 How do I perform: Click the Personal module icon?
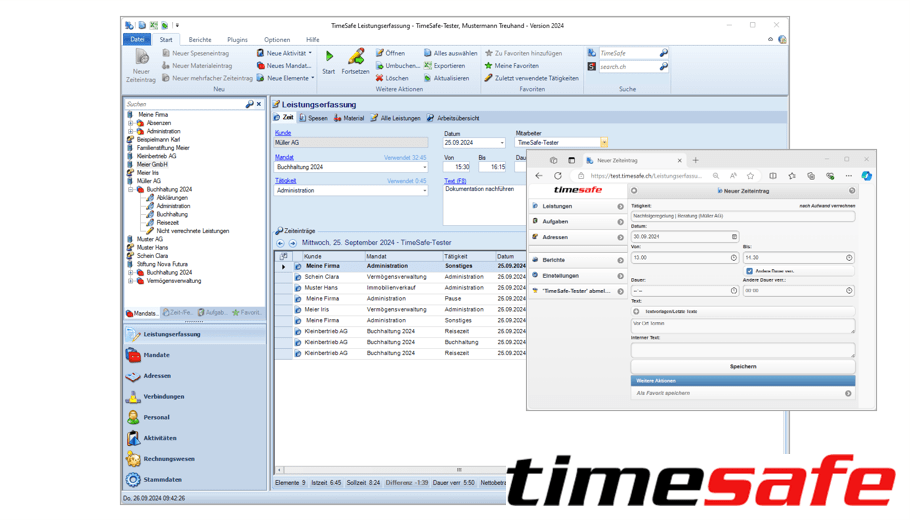click(133, 417)
